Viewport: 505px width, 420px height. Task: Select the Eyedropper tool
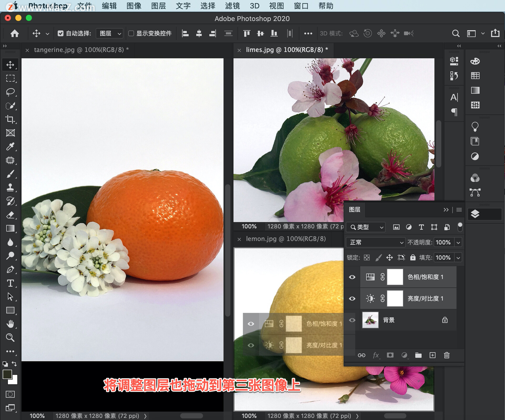point(10,147)
